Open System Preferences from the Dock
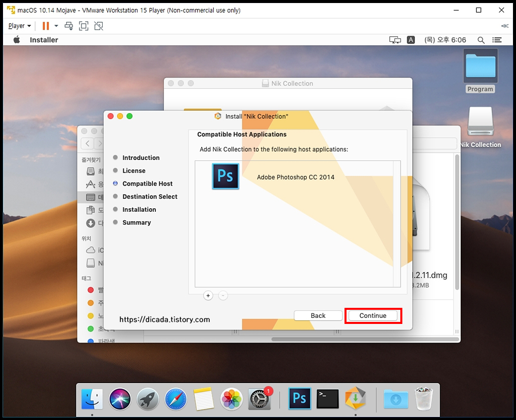 [x=260, y=399]
